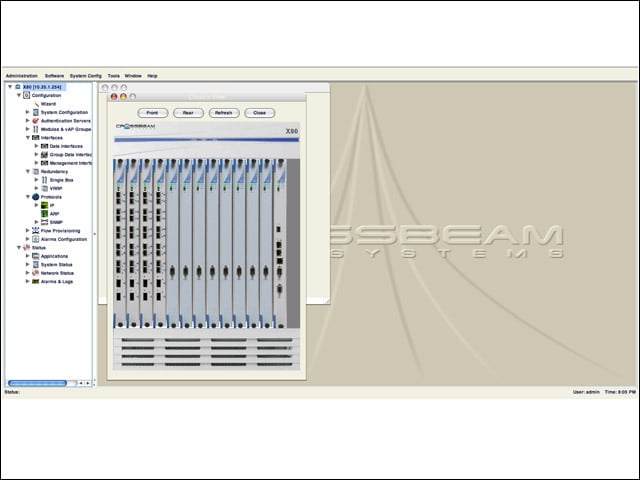Expand the SNMP node

click(x=36, y=222)
